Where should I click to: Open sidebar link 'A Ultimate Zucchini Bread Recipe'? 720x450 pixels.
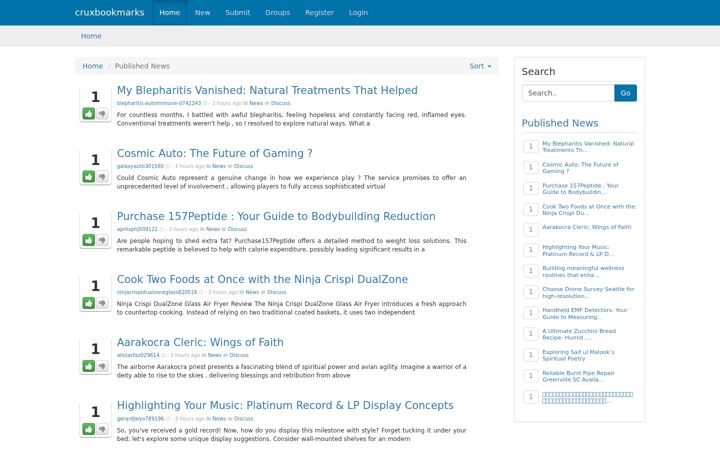[579, 334]
